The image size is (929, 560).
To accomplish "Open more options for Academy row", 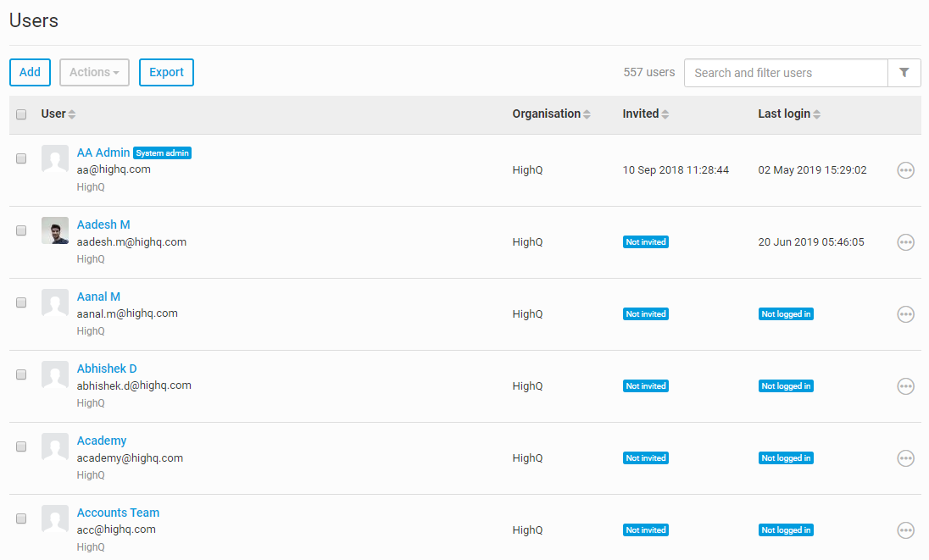I will [905, 458].
